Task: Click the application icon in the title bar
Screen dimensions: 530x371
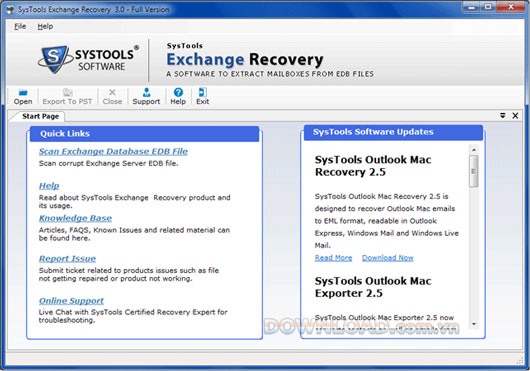Action: point(10,9)
